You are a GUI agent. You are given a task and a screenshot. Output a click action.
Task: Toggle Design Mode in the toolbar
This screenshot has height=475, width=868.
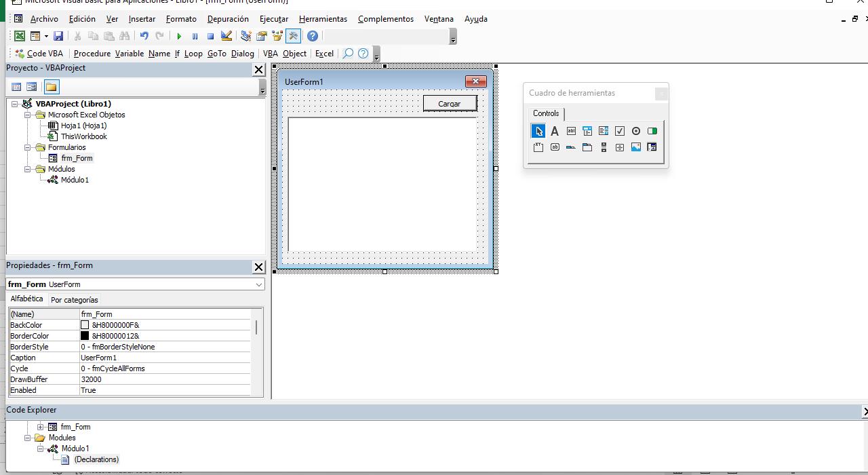(x=226, y=36)
